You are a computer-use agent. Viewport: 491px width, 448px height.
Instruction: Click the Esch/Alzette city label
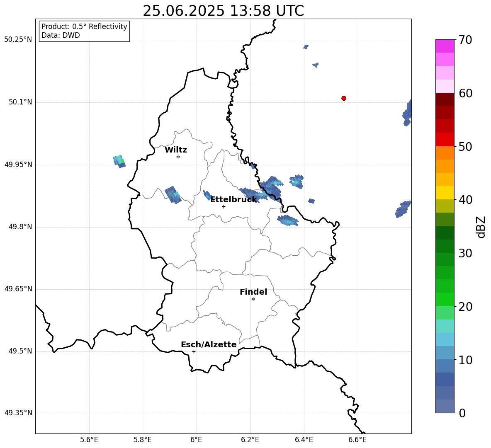209,345
